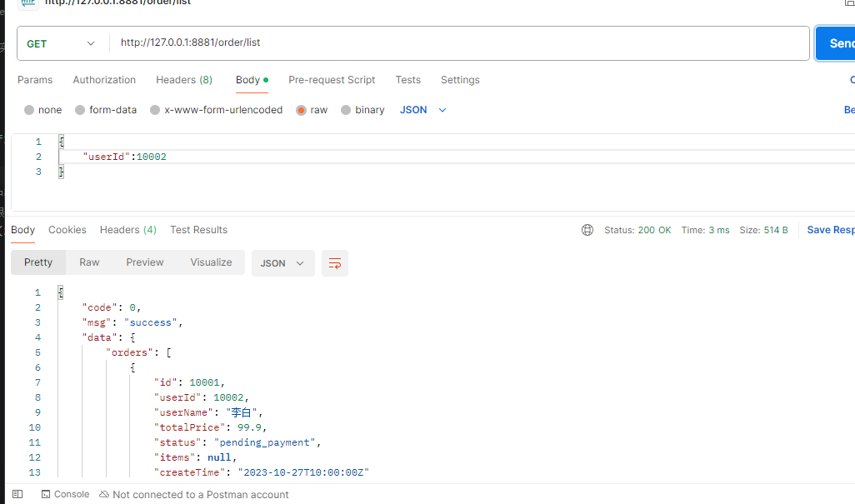The width and height of the screenshot is (855, 504).
Task: Select the binary body radio option
Action: [362, 110]
